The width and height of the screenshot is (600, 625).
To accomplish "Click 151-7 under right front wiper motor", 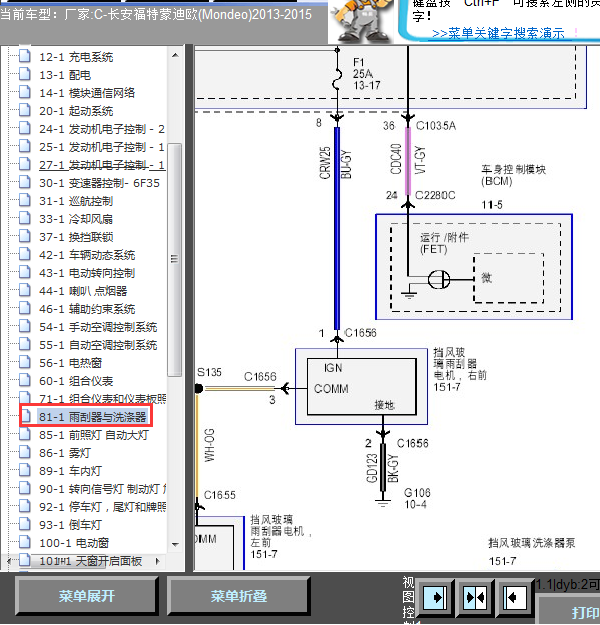I will pyautogui.click(x=447, y=387).
